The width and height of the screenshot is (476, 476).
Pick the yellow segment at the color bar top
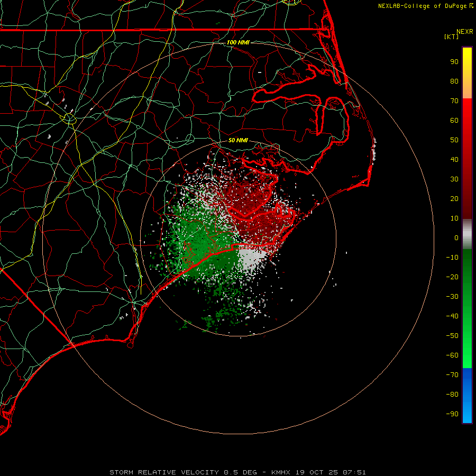pyautogui.click(x=467, y=73)
